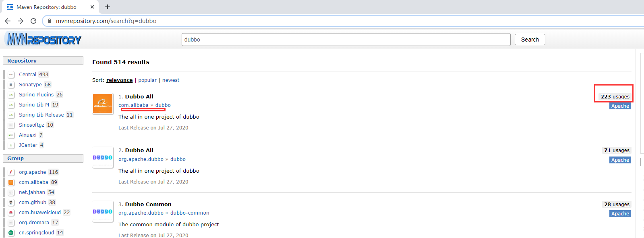
Task: Focus the dubbo search input field
Action: pos(346,40)
